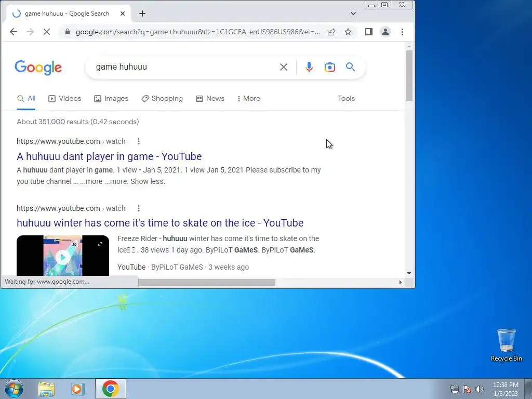
Task: Click the Freeze Rider video thumbnail
Action: pyautogui.click(x=63, y=256)
